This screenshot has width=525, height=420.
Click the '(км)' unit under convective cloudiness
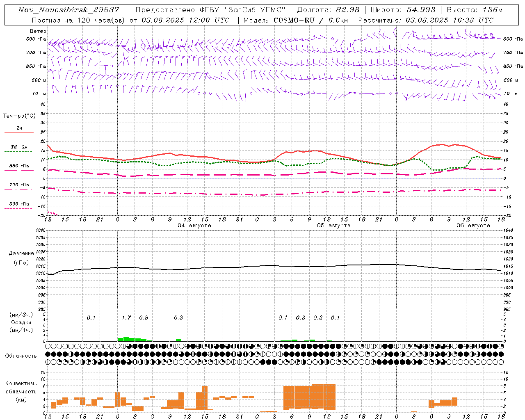click(x=21, y=399)
